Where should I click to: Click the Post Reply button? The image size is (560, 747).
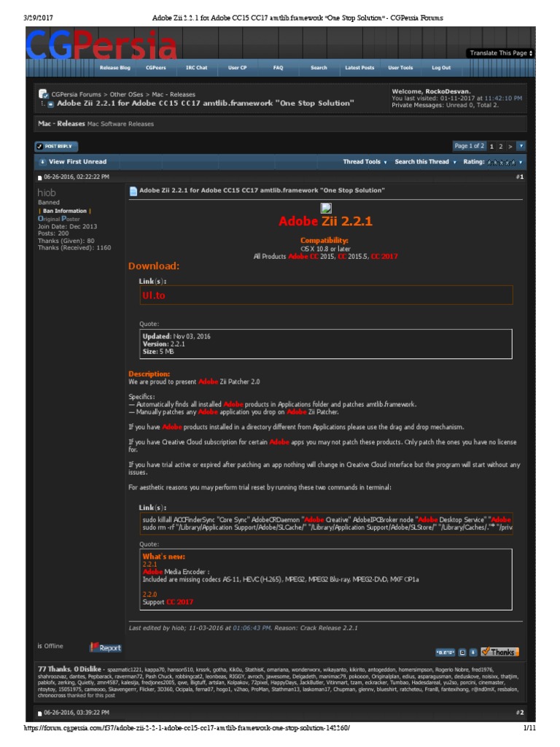(x=56, y=146)
